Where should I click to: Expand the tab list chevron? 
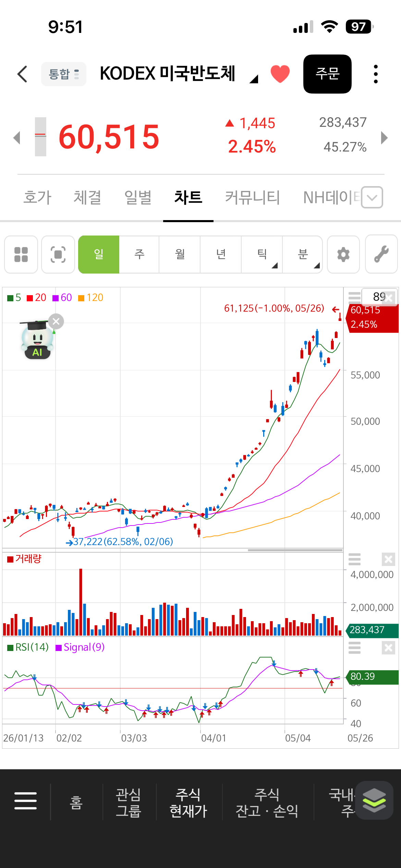coord(372,197)
